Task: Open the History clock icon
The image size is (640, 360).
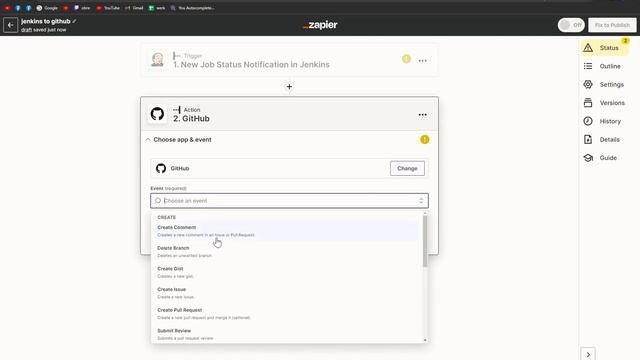Action: [x=588, y=121]
